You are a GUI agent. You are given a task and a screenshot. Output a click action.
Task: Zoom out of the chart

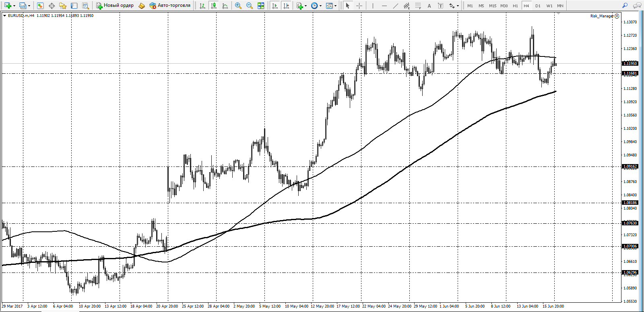tap(250, 6)
